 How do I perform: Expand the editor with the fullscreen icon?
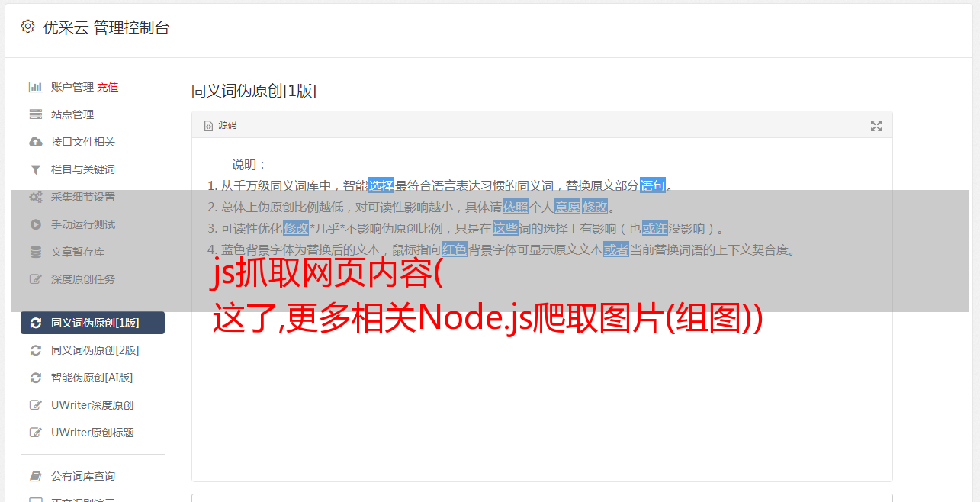tap(876, 126)
